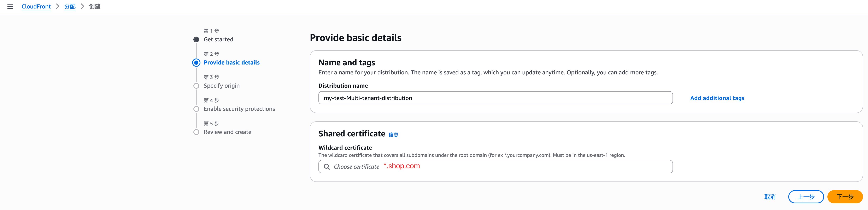The height and width of the screenshot is (210, 868).
Task: Open the 信息 info link
Action: 393,135
